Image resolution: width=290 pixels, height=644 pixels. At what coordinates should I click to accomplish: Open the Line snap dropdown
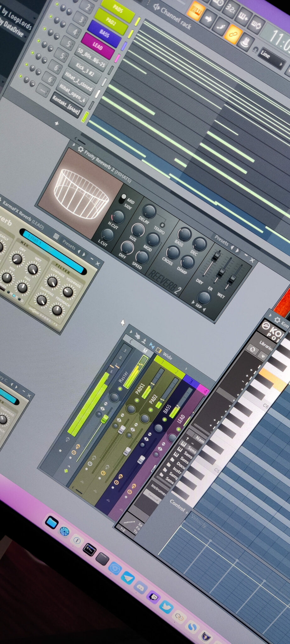pos(271,58)
